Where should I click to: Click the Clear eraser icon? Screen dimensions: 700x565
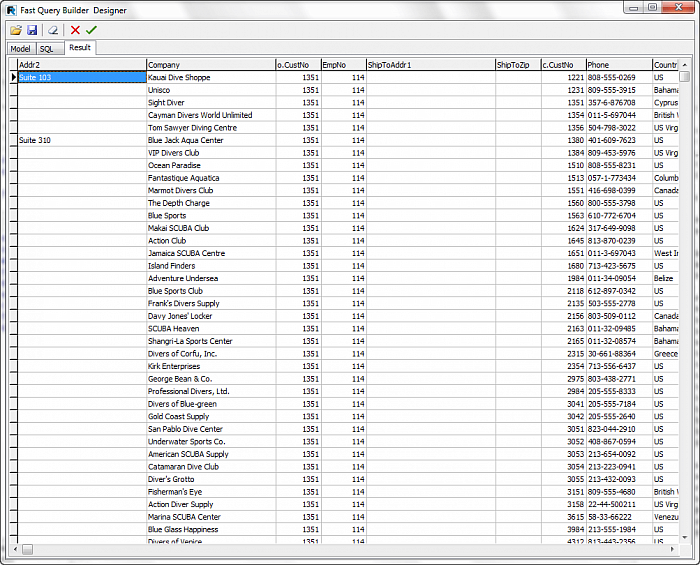point(54,30)
